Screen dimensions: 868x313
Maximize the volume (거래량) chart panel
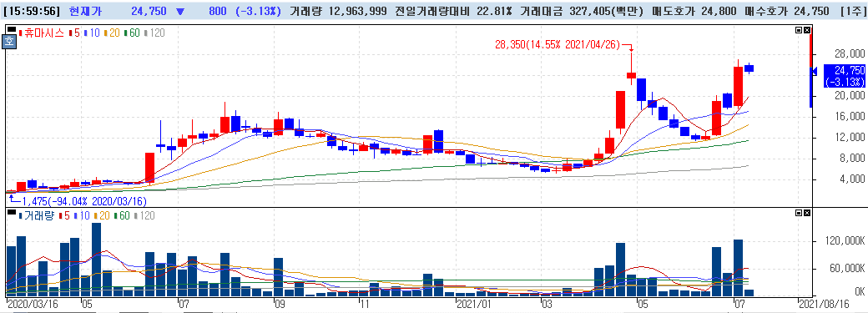click(800, 213)
